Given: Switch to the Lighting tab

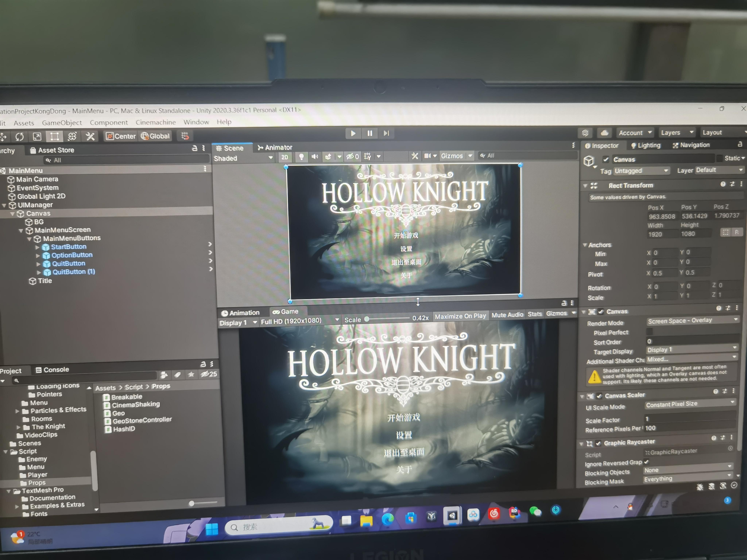Looking at the screenshot, I should point(645,145).
